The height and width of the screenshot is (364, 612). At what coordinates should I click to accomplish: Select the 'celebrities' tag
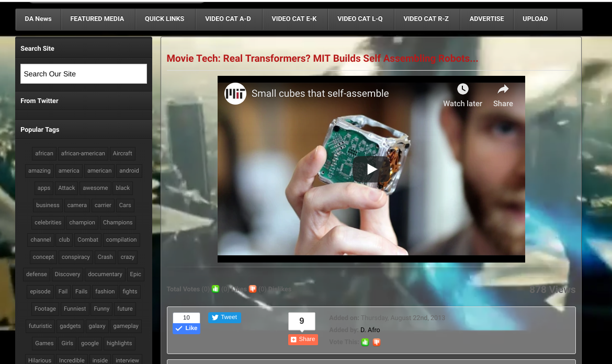pos(48,222)
